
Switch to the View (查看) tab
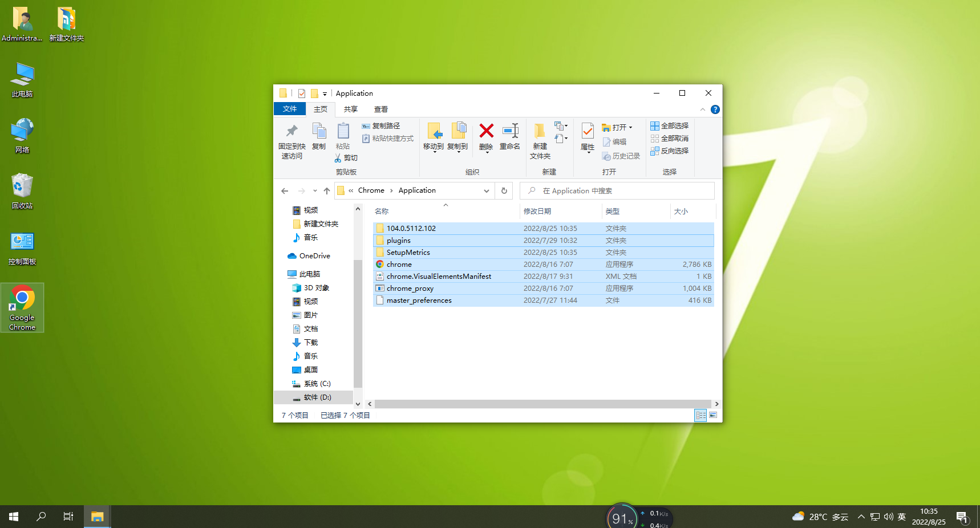[x=381, y=109]
